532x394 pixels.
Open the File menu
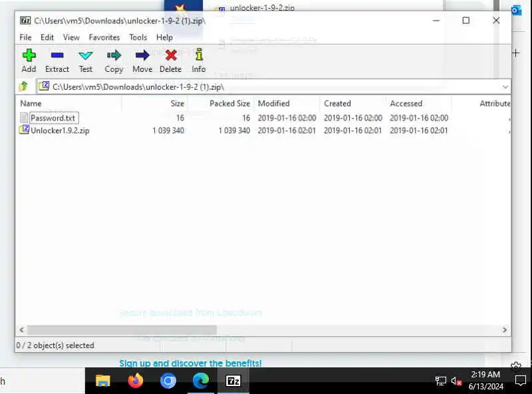25,37
